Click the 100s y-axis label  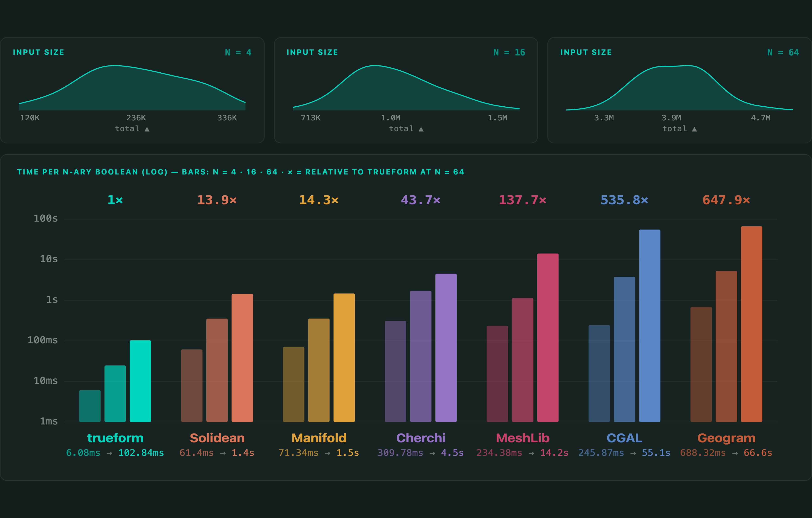click(46, 218)
